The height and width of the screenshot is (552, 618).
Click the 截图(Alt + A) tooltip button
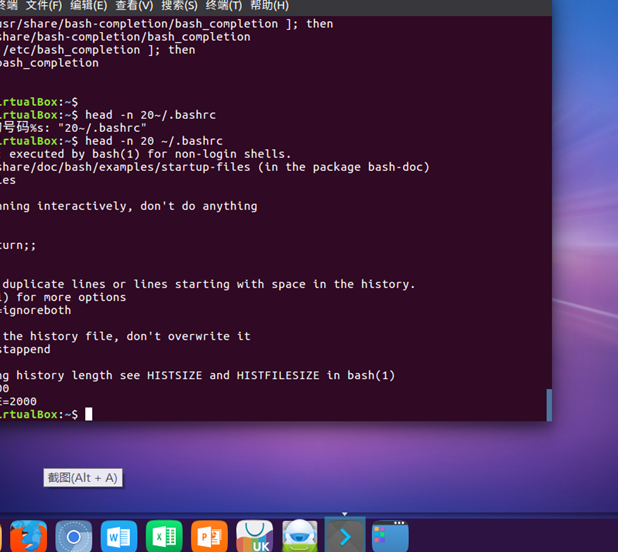pos(83,478)
